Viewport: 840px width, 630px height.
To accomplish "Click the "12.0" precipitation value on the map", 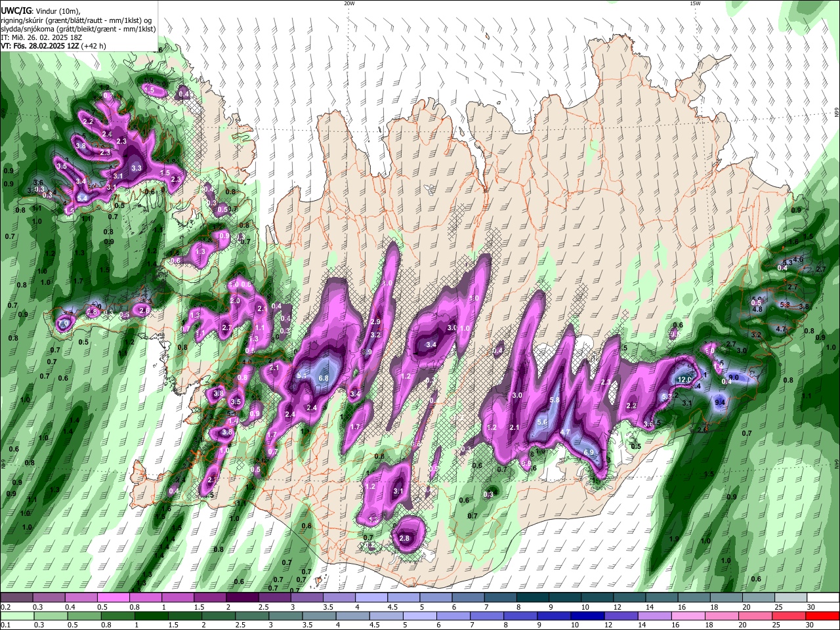I will pos(684,380).
